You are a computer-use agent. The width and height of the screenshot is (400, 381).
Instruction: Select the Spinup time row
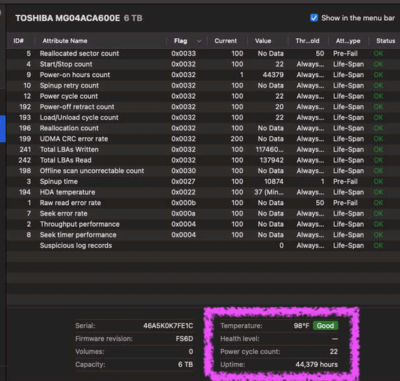203,181
